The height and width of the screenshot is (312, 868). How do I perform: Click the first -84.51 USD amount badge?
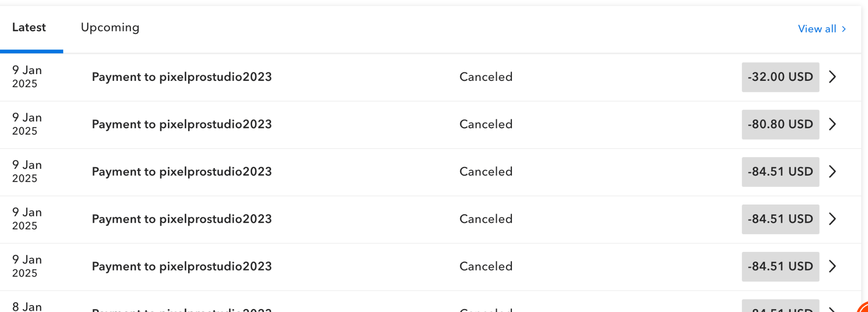pyautogui.click(x=780, y=171)
